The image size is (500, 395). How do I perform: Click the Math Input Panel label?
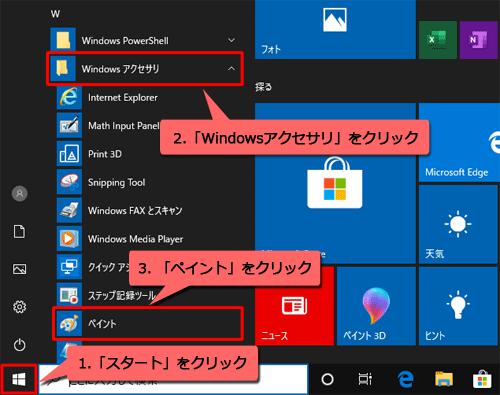[124, 126]
